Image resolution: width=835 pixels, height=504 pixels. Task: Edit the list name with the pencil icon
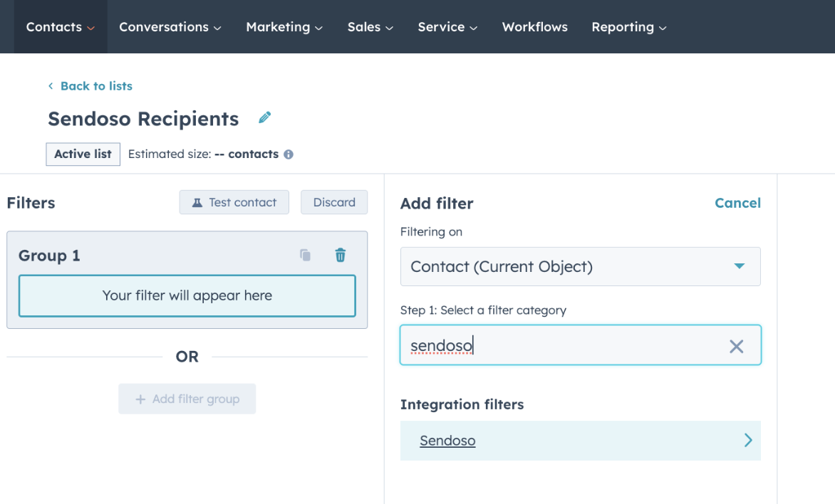(x=264, y=117)
